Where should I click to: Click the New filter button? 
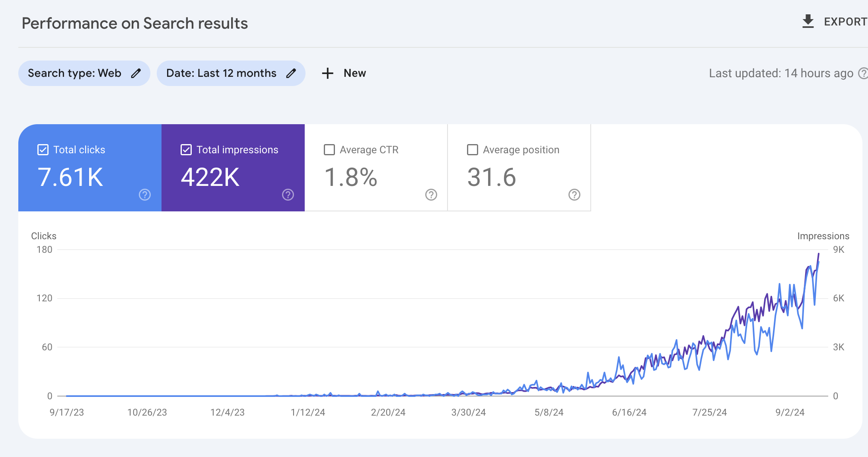point(344,73)
